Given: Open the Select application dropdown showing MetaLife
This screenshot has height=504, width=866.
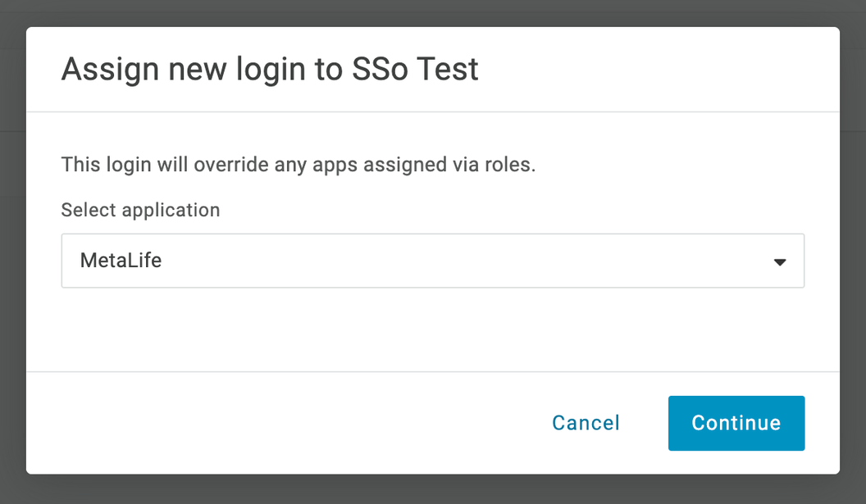Looking at the screenshot, I should click(x=432, y=261).
